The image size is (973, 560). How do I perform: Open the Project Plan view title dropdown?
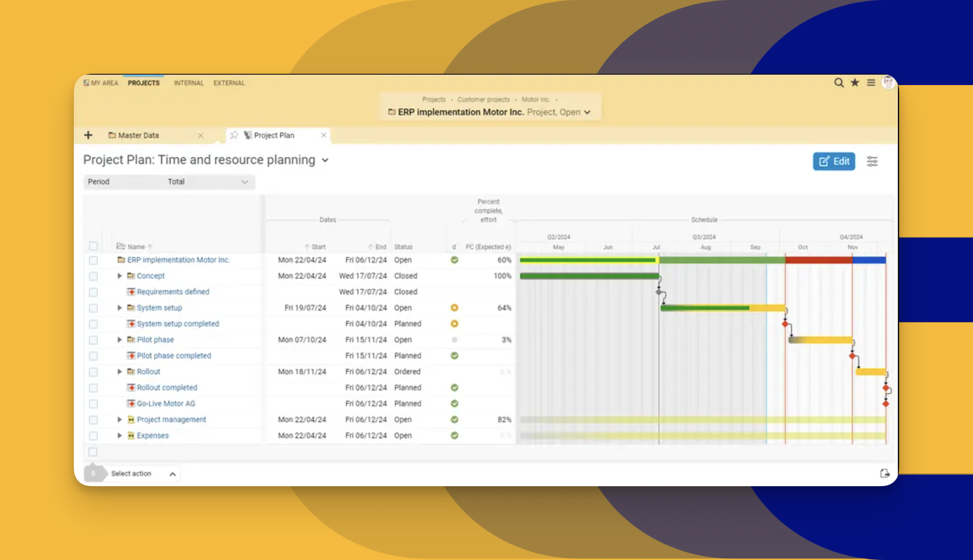click(x=325, y=160)
